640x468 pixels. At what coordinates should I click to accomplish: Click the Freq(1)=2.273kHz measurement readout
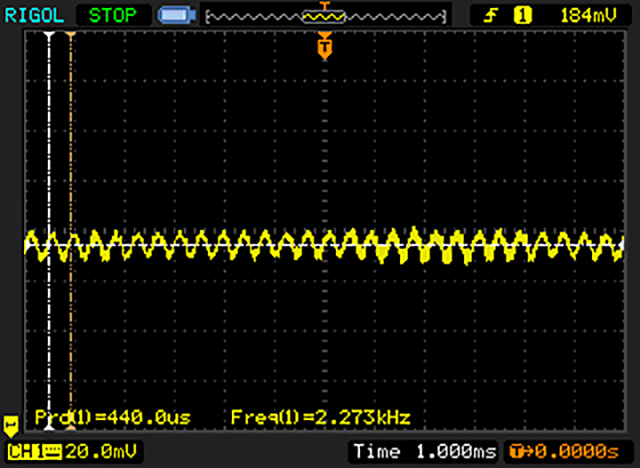(320, 417)
